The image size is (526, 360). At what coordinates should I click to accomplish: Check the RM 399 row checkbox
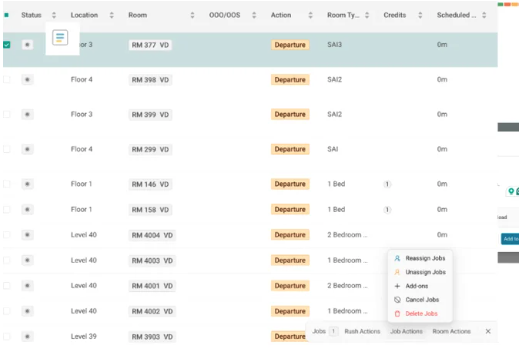(x=7, y=114)
